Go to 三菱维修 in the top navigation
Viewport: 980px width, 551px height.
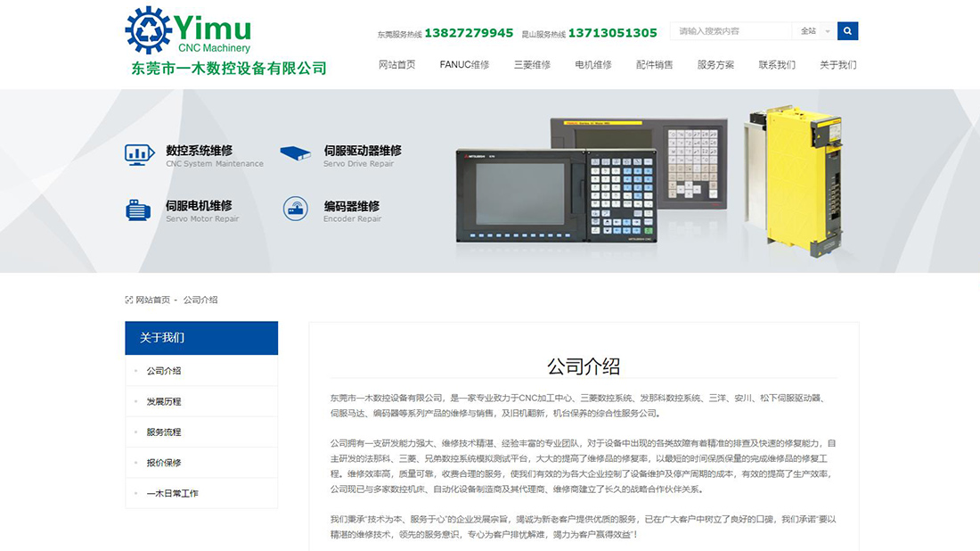(x=532, y=65)
